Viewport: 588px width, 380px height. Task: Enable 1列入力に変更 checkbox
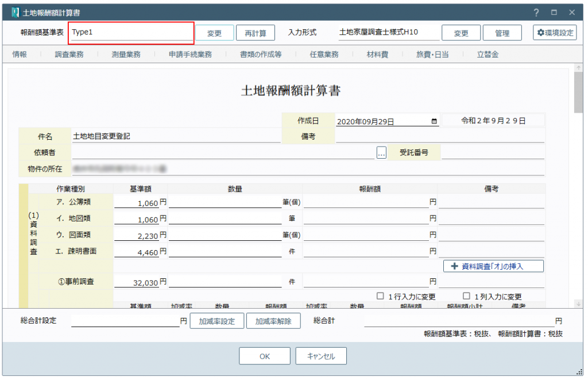pos(466,296)
